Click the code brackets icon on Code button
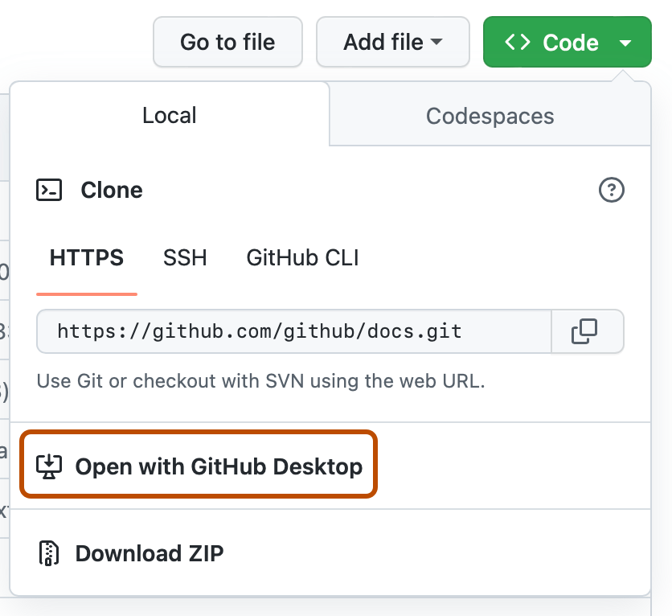 point(519,42)
